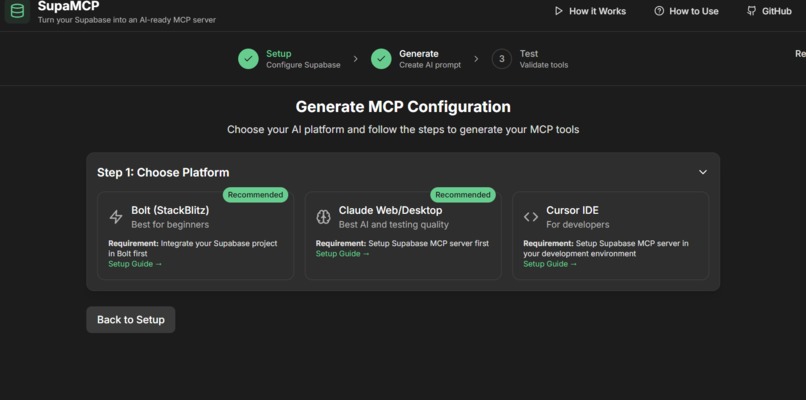This screenshot has height=400, width=806.
Task: Click the Cursor IDE code brackets icon
Action: point(531,217)
